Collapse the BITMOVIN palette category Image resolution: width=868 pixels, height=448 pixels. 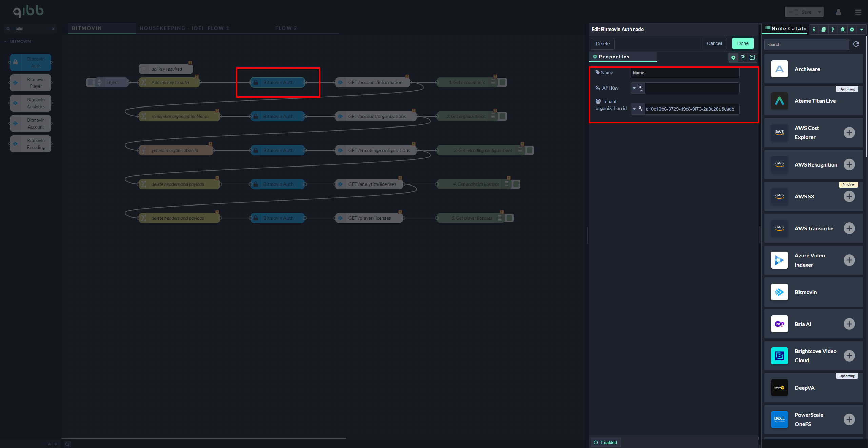coord(18,41)
